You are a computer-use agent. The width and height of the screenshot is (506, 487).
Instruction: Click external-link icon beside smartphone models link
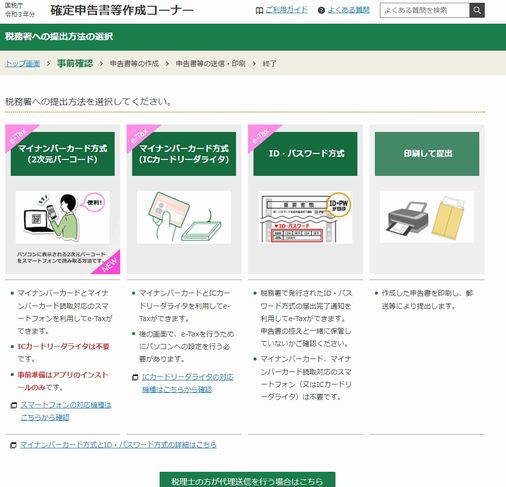[14, 405]
